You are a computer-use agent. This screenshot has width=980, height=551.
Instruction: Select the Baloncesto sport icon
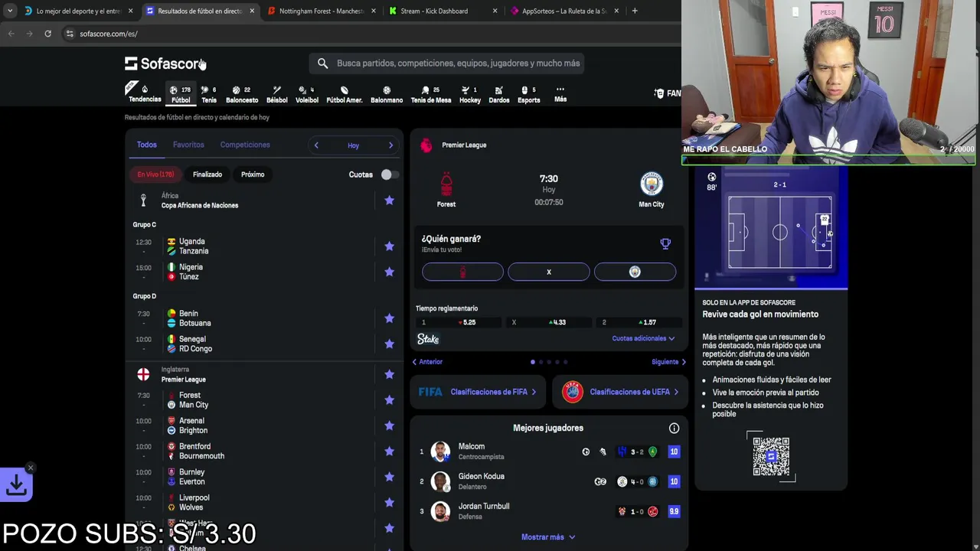click(241, 94)
